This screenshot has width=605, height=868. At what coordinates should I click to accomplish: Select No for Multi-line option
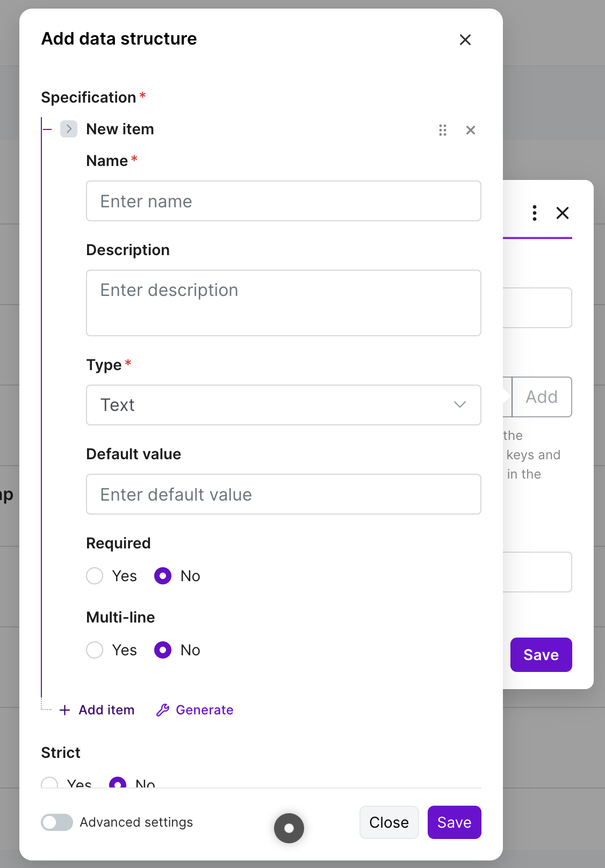click(163, 650)
